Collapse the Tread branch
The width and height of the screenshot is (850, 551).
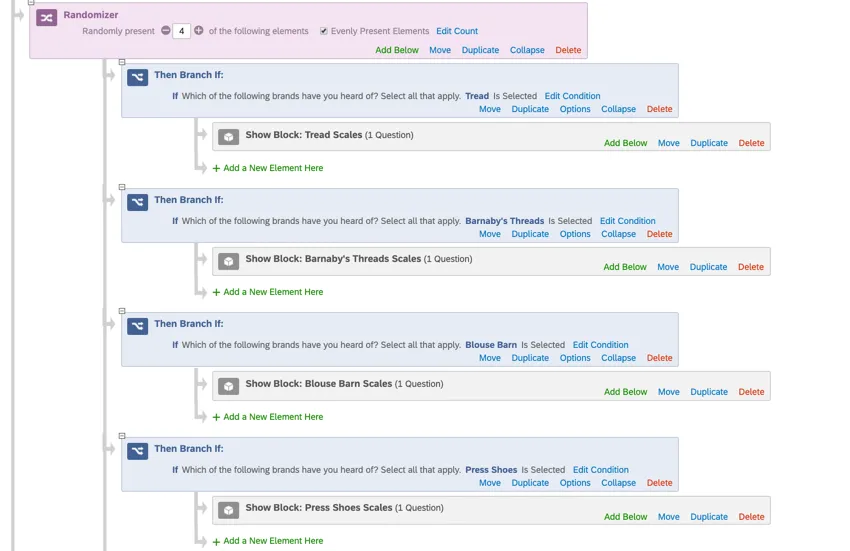pos(619,109)
